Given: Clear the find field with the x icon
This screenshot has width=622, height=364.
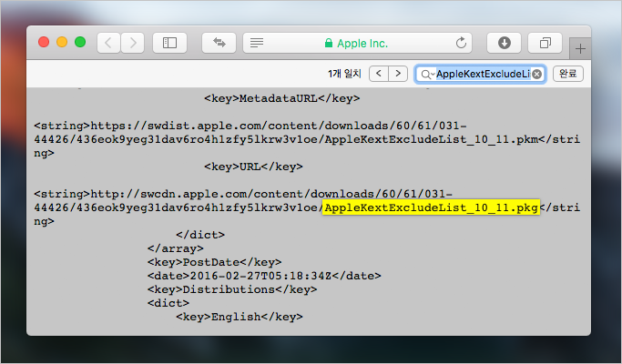Looking at the screenshot, I should coord(536,74).
